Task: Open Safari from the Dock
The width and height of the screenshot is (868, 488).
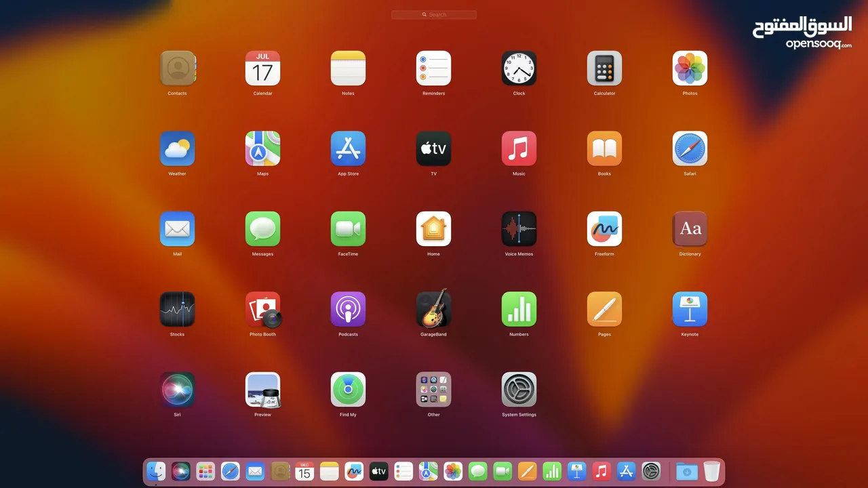Action: (231, 471)
